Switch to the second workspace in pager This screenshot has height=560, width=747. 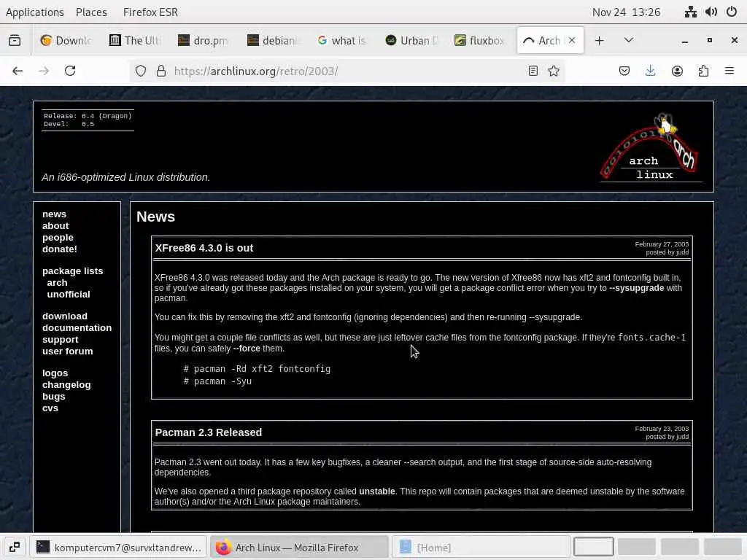pyautogui.click(x=636, y=547)
